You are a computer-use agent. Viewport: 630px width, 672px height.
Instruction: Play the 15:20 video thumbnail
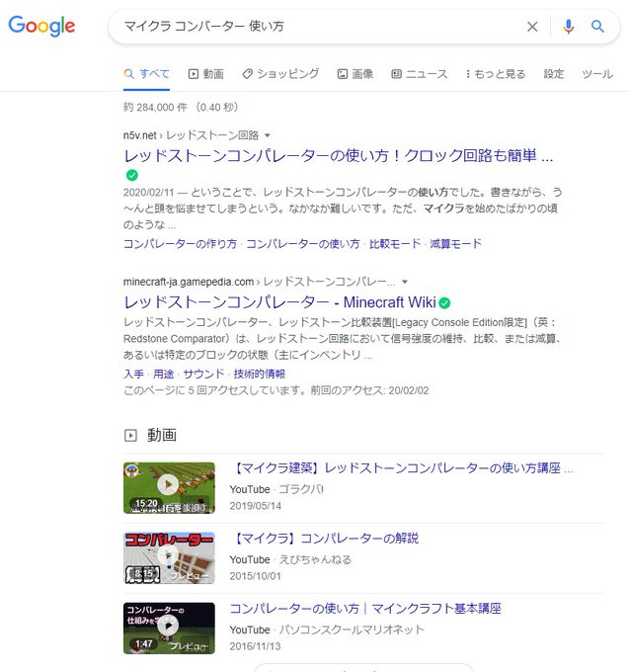pos(169,488)
